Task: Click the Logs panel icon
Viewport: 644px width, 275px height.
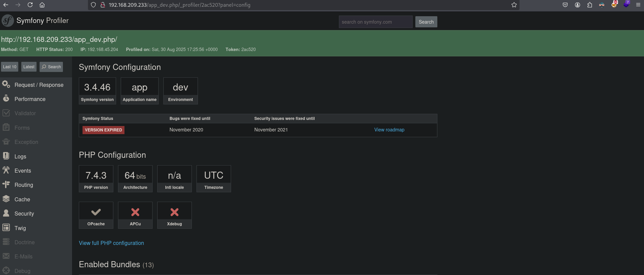Action: 6,156
